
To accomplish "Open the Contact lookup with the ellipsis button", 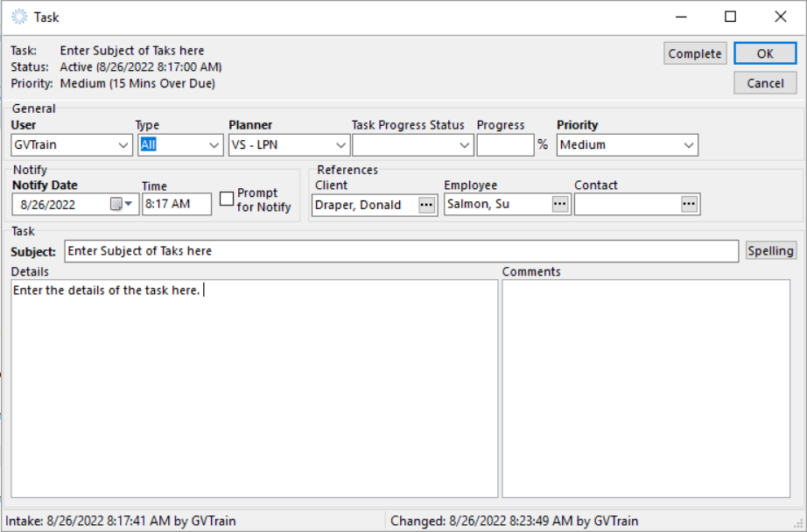I will point(691,204).
